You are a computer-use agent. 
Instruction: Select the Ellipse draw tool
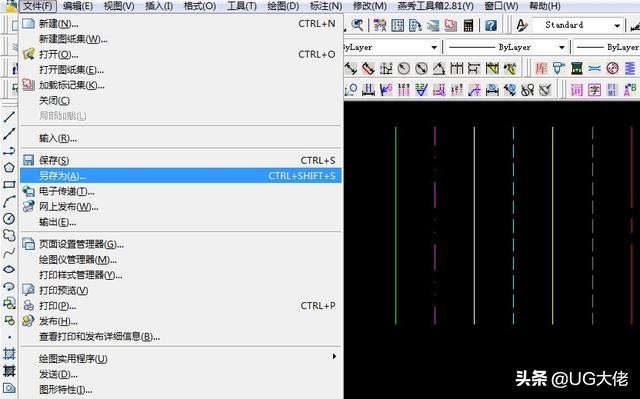[9, 269]
